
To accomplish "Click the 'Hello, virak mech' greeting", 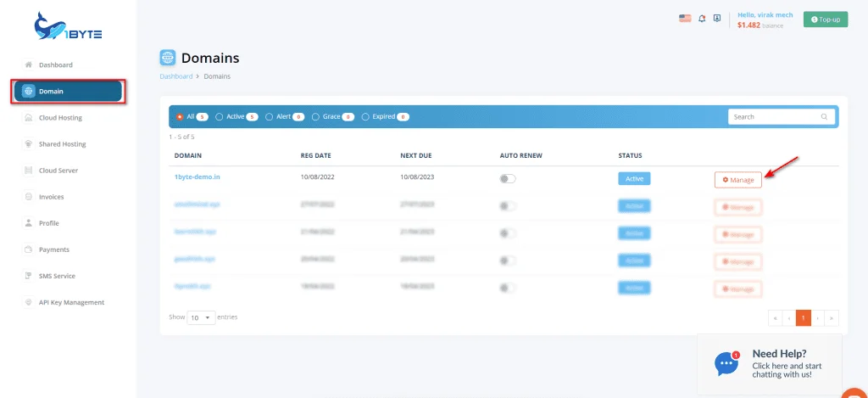I will (x=765, y=15).
